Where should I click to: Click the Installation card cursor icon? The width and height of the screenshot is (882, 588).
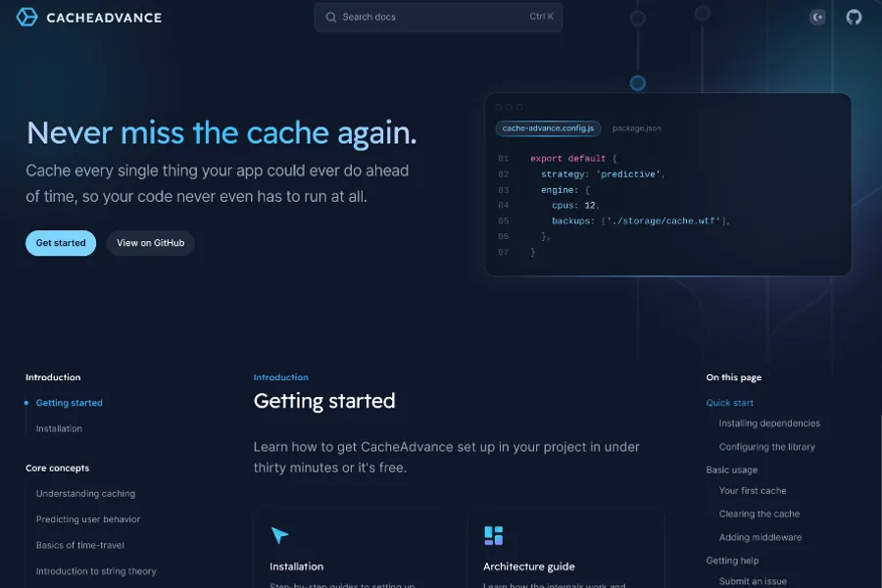pyautogui.click(x=280, y=535)
